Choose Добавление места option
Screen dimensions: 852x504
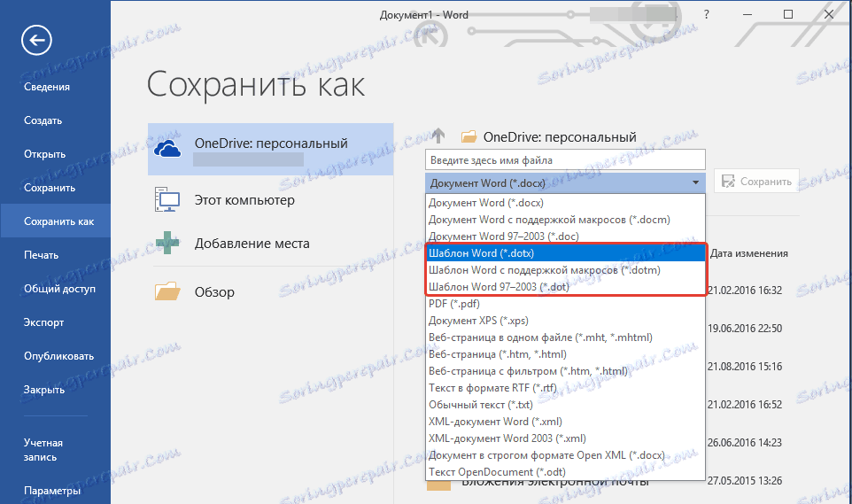(252, 244)
